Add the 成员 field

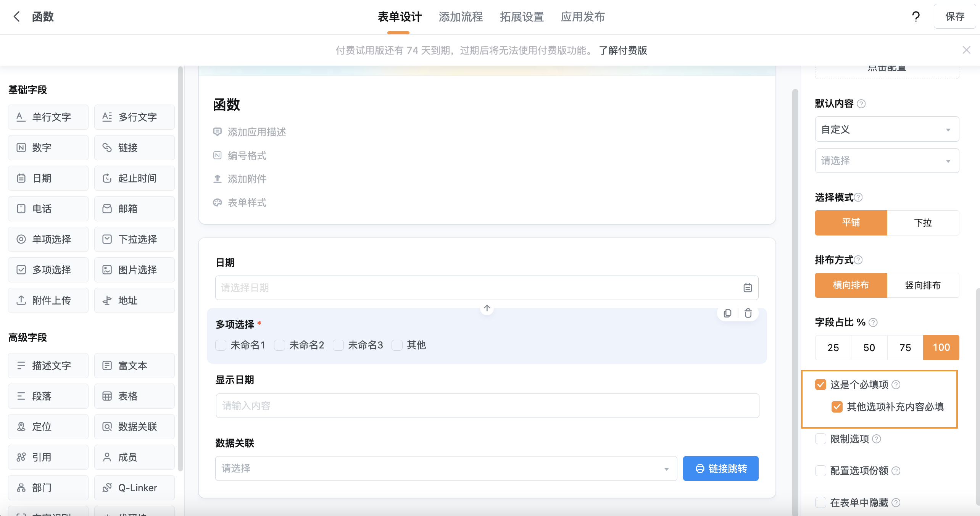pyautogui.click(x=134, y=457)
